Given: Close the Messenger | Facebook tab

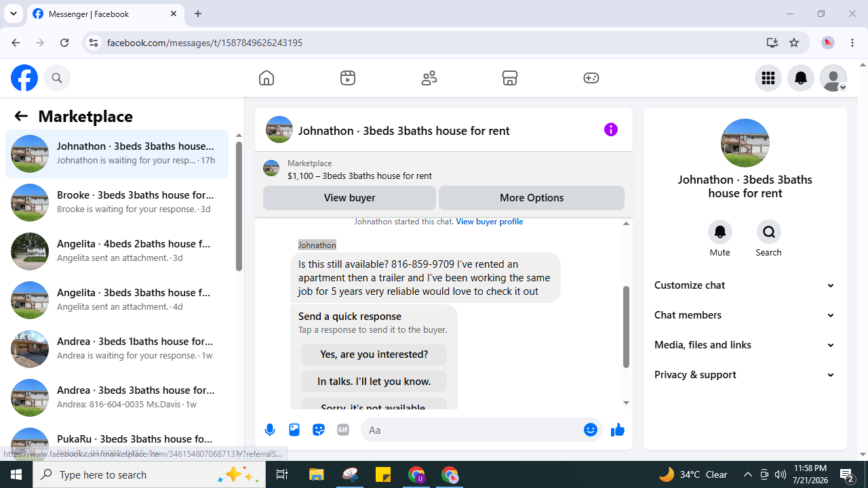Looking at the screenshot, I should tap(174, 14).
